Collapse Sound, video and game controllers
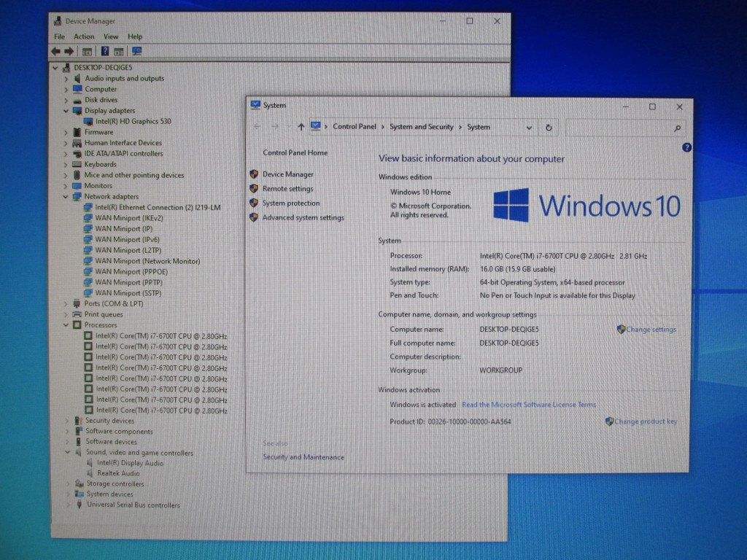Screen dimensions: 747x560 pyautogui.click(x=67, y=453)
